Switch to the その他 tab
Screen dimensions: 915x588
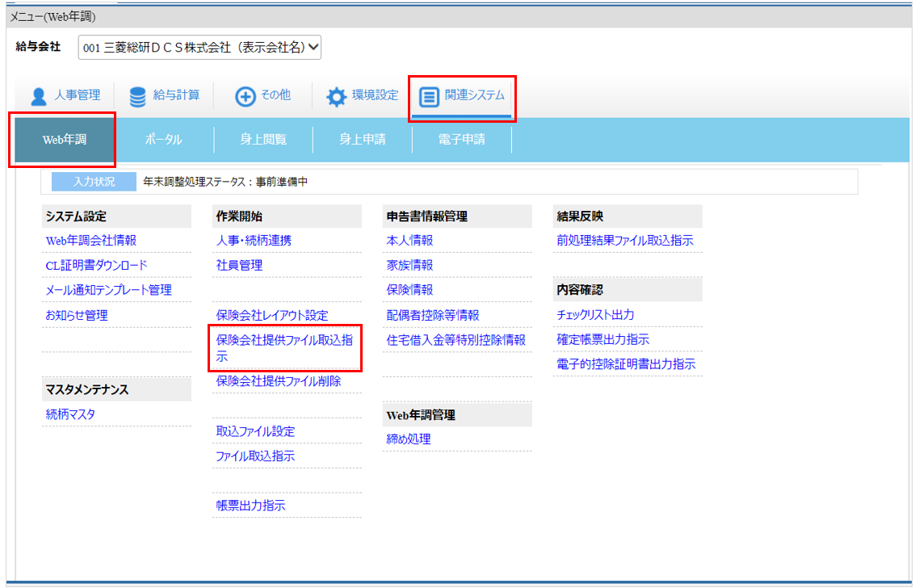tap(262, 95)
